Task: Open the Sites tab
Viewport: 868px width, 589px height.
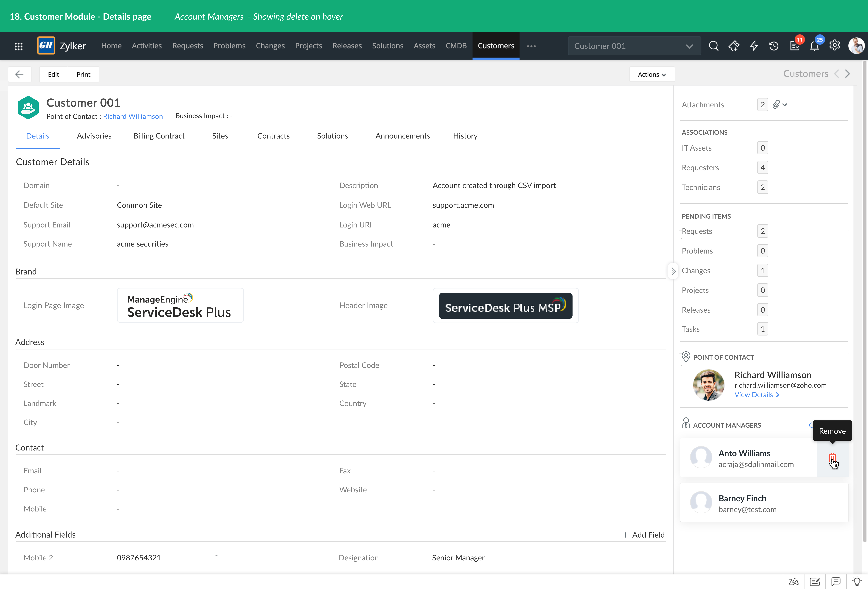Action: coord(220,136)
